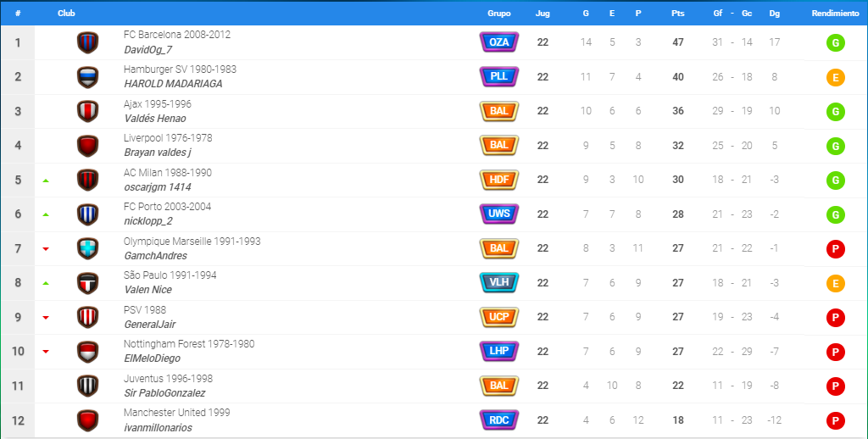
Task: Click the FC Barcelona 2008-2012 club crest
Action: 87,42
